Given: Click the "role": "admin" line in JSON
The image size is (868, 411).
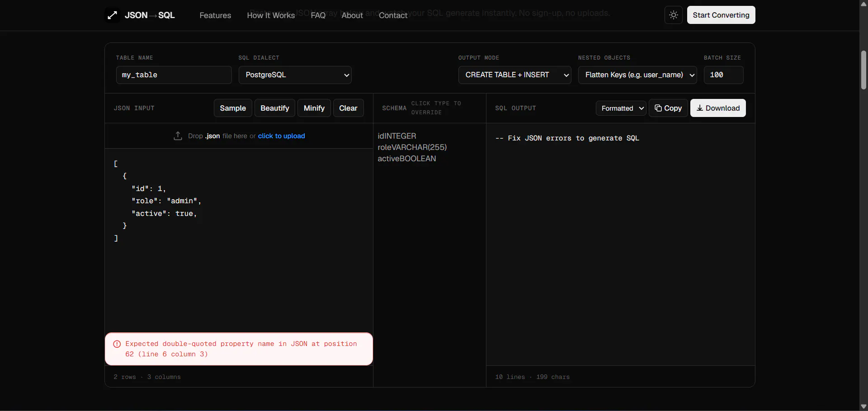Looking at the screenshot, I should pos(166,201).
